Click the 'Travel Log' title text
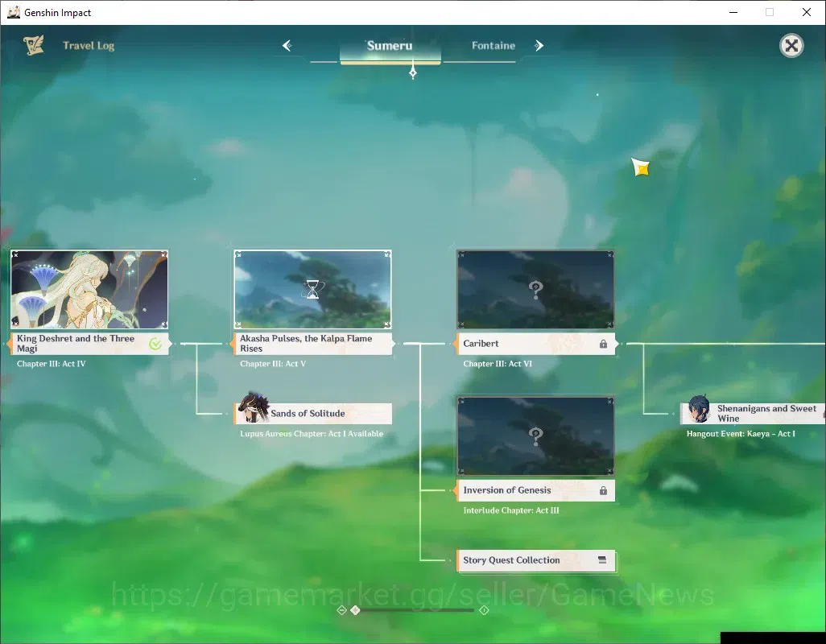The width and height of the screenshot is (826, 644). (89, 46)
